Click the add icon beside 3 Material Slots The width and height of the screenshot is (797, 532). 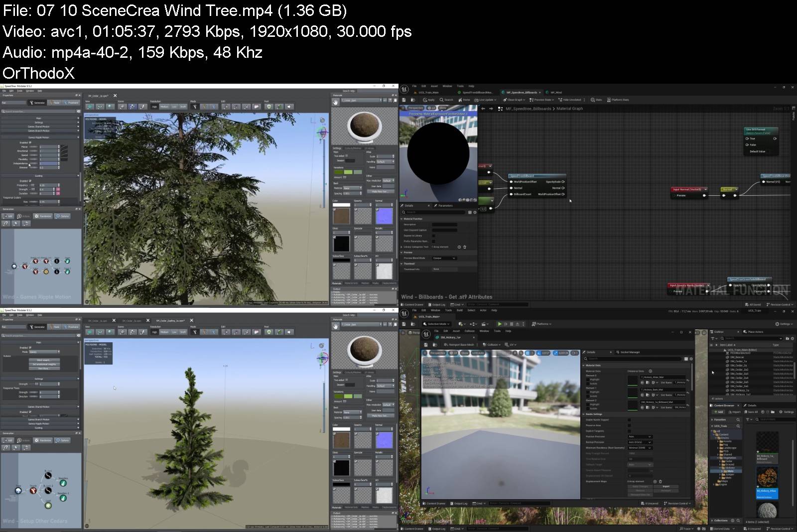pyautogui.click(x=650, y=371)
